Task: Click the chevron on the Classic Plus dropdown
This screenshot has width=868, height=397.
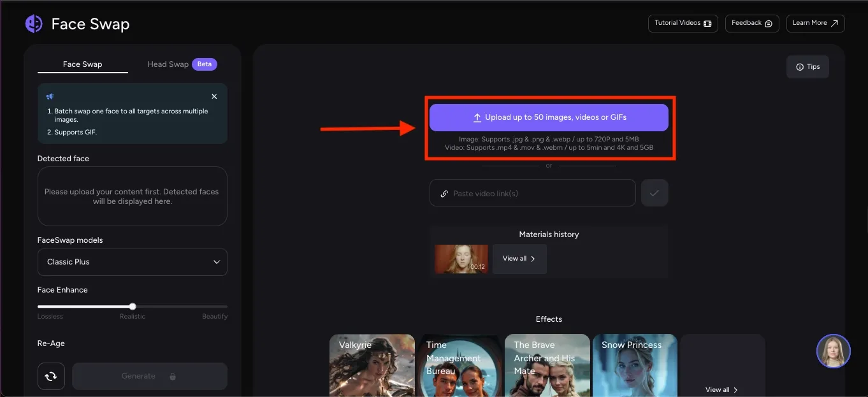Action: pyautogui.click(x=217, y=262)
